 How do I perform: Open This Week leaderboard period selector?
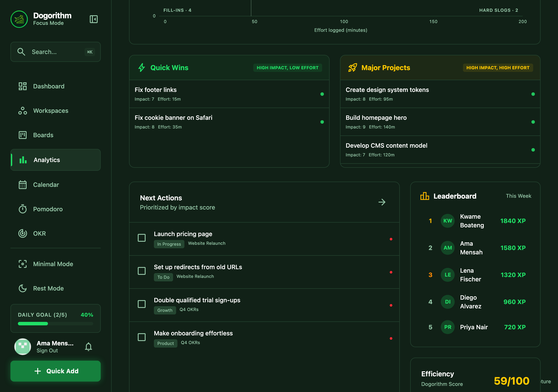coord(518,196)
